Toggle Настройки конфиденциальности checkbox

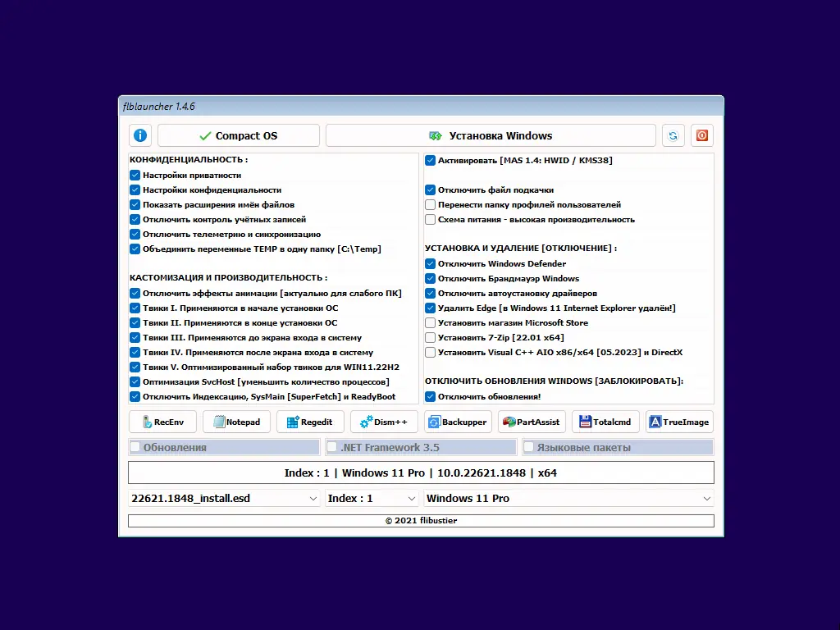[x=135, y=189]
